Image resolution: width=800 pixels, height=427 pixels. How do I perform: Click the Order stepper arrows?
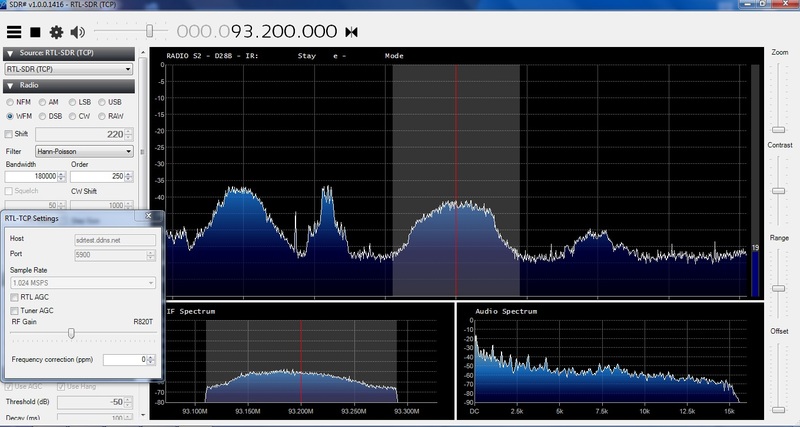129,177
